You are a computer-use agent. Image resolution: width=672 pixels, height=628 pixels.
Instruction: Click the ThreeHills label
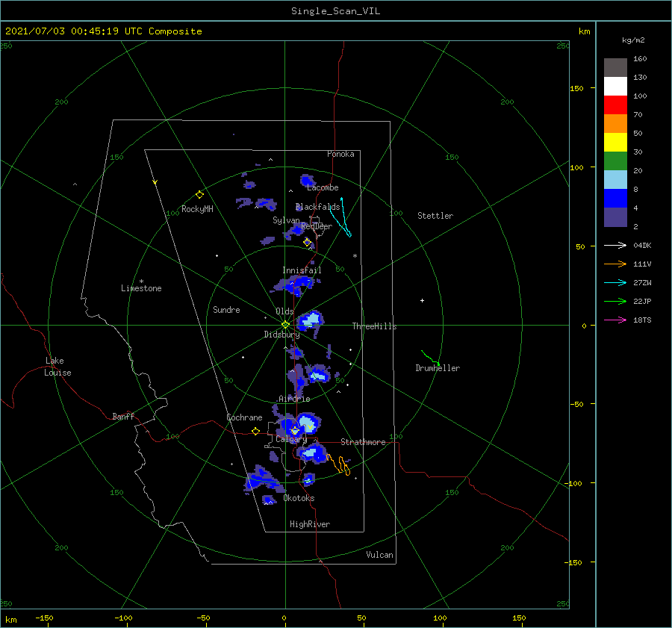pos(374,326)
